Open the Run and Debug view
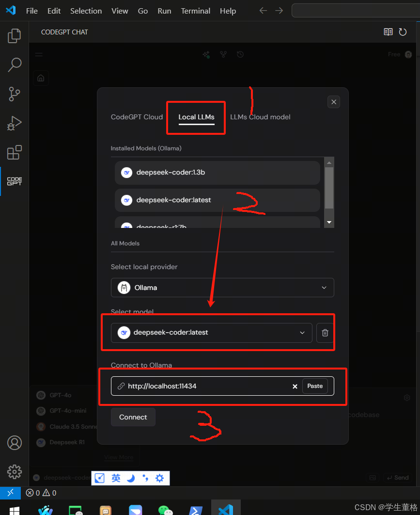Viewport: 420px width, 515px height. coord(15,123)
